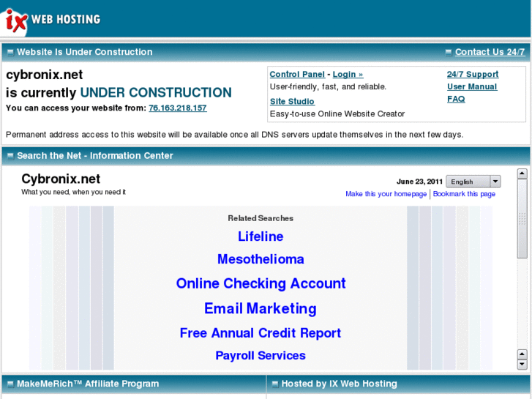This screenshot has width=532, height=399.
Task: Open the English language dropdown
Action: [473, 182]
